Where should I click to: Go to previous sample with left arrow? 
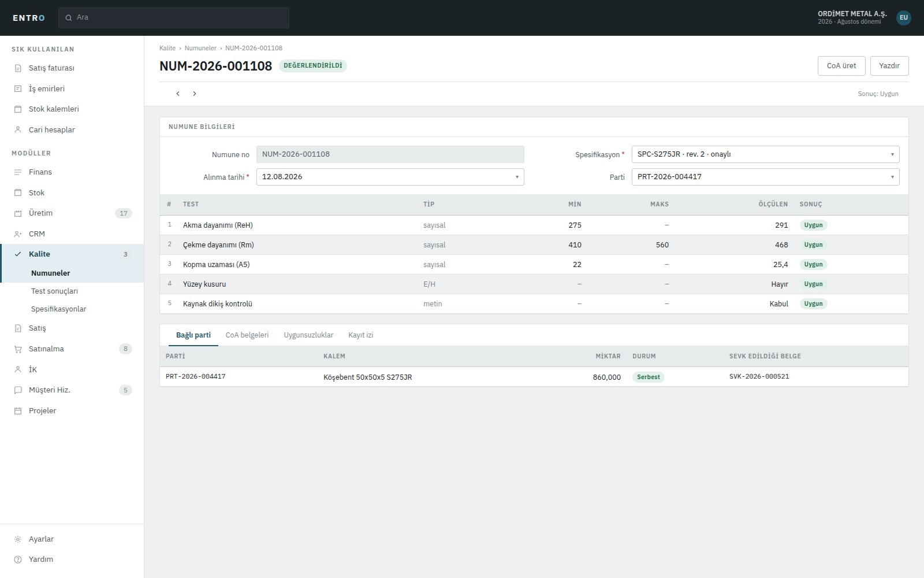[178, 94]
